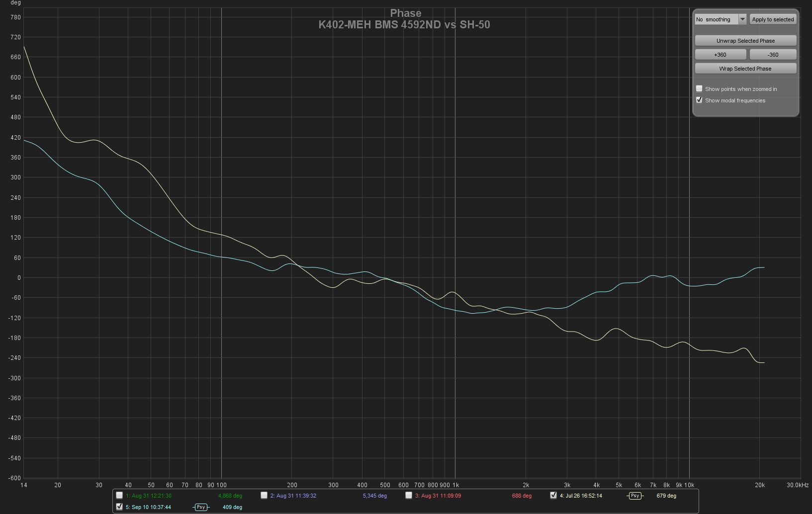Click the 100 label on frequency axis

[x=221, y=485]
